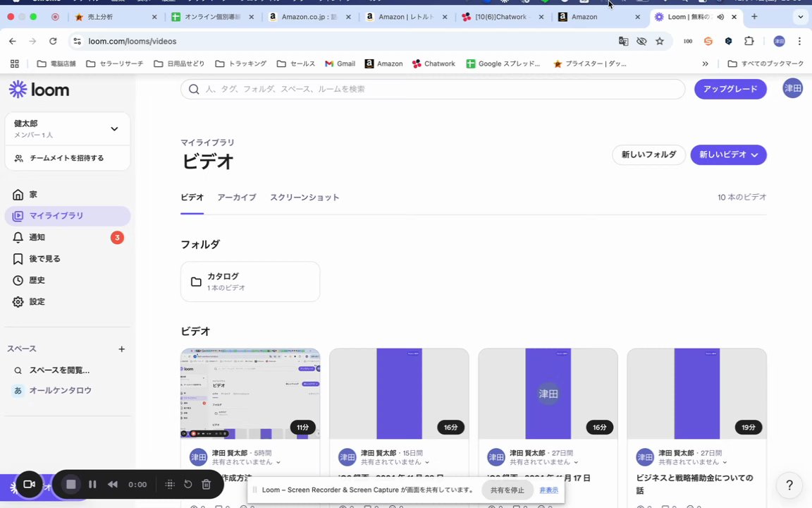Click the tab search dropdown arrow

(x=800, y=17)
